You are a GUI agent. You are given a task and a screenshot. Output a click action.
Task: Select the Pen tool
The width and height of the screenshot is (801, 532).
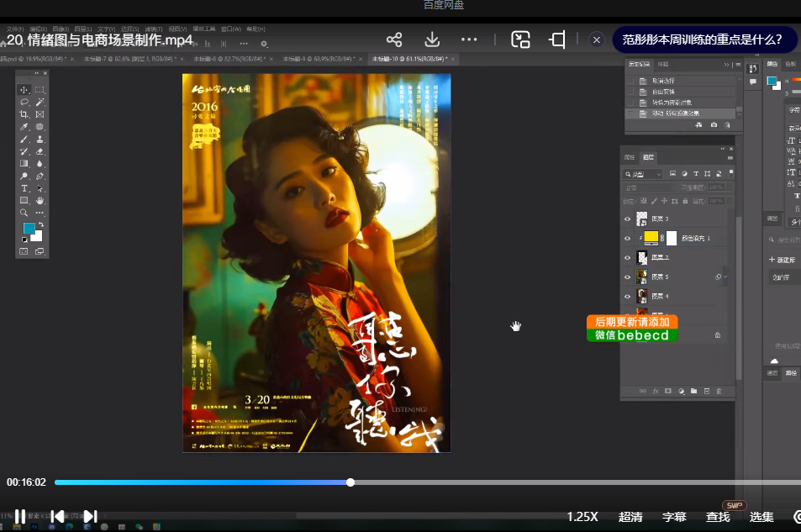[x=40, y=176]
